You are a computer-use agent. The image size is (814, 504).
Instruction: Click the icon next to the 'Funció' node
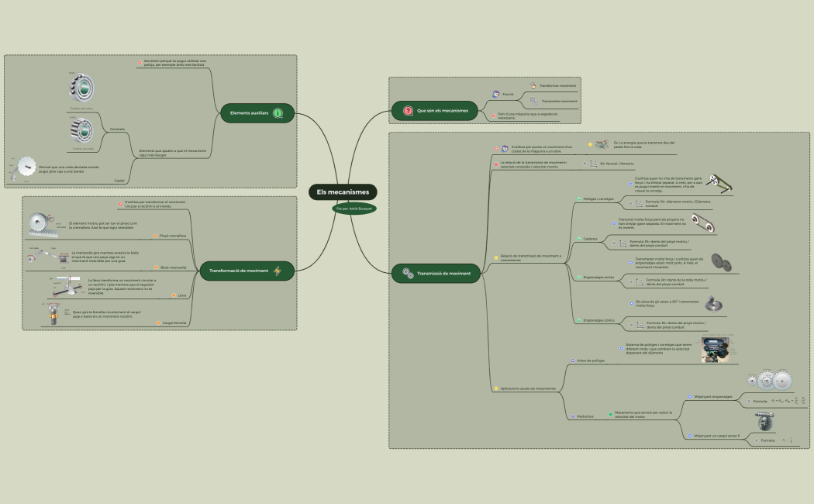point(495,94)
